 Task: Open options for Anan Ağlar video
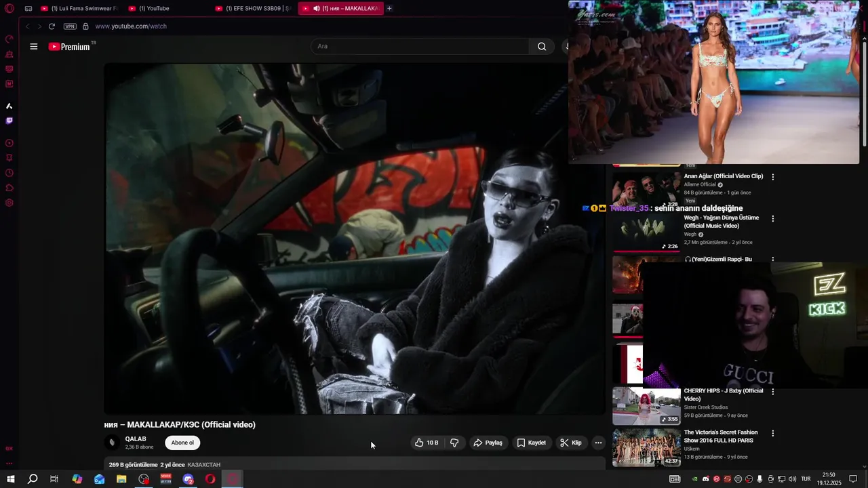[x=772, y=177]
